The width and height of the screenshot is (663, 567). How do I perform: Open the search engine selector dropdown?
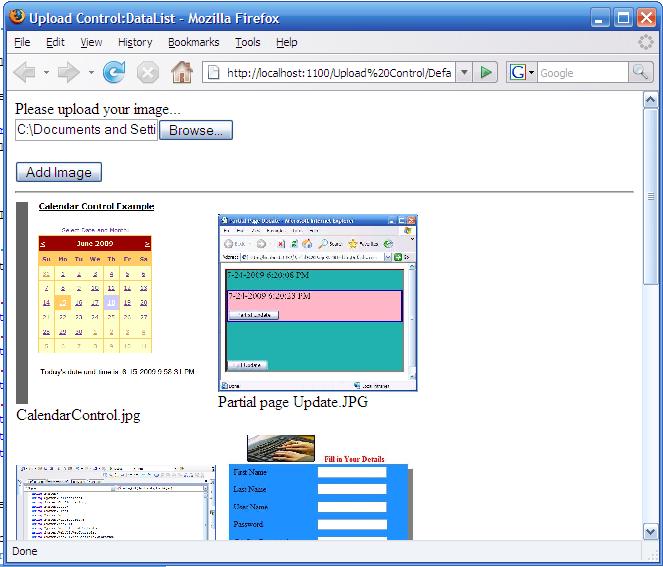pyautogui.click(x=531, y=73)
